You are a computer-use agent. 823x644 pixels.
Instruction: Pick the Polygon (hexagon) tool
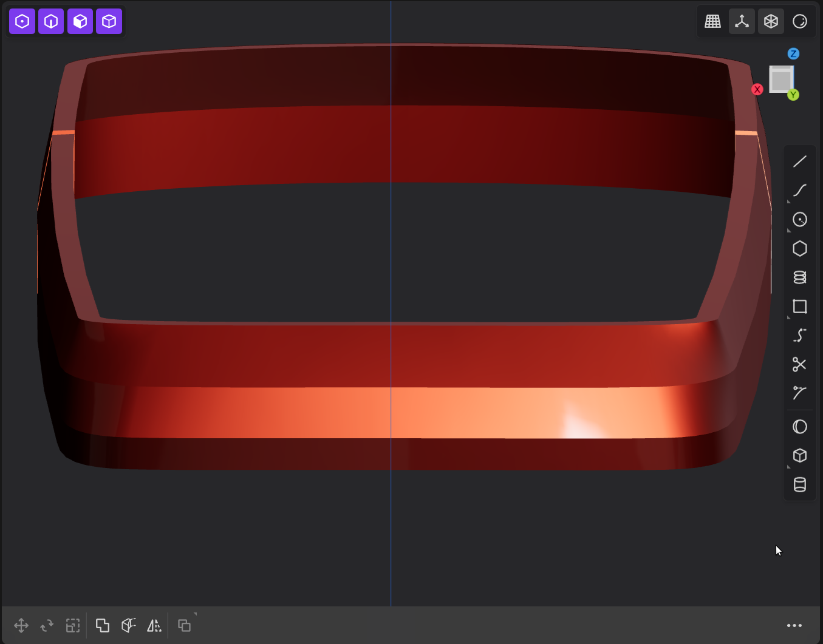click(799, 249)
